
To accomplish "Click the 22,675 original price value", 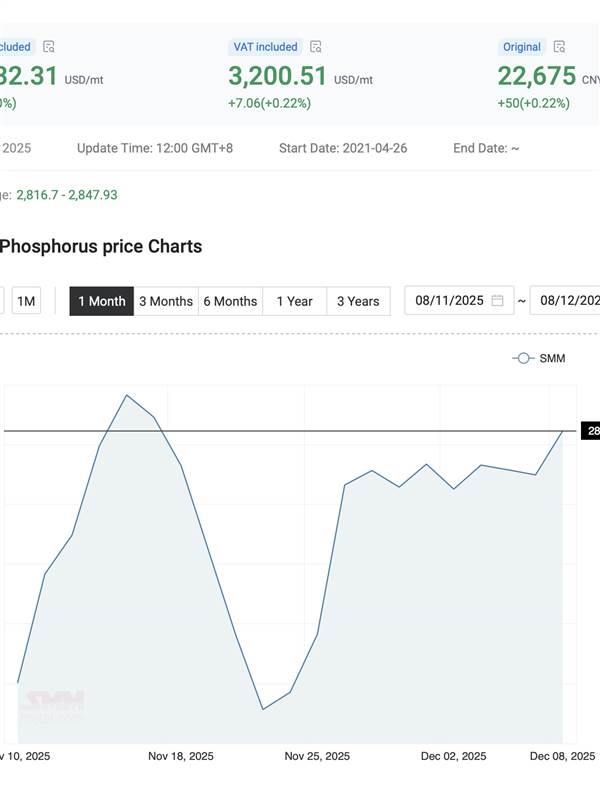I will point(537,77).
